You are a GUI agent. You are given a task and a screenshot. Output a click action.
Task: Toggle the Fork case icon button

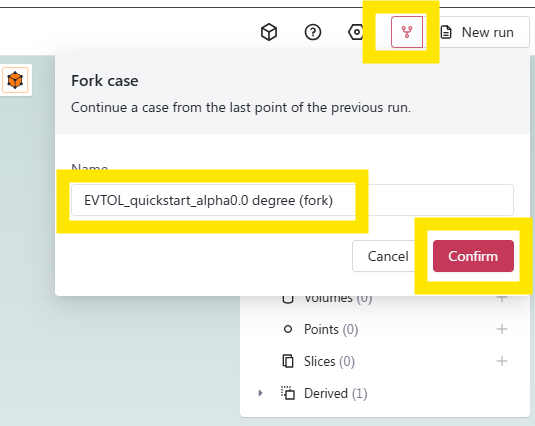[407, 32]
